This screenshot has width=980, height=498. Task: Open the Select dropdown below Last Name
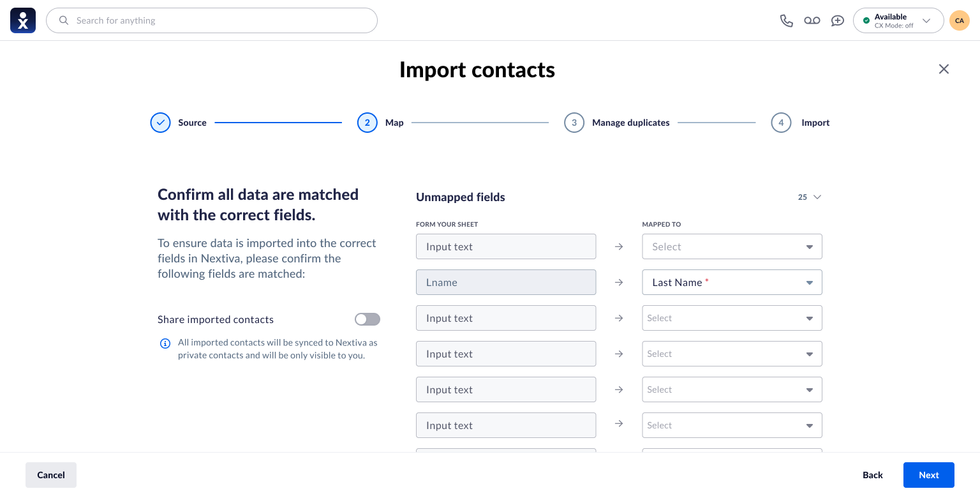[x=732, y=318]
